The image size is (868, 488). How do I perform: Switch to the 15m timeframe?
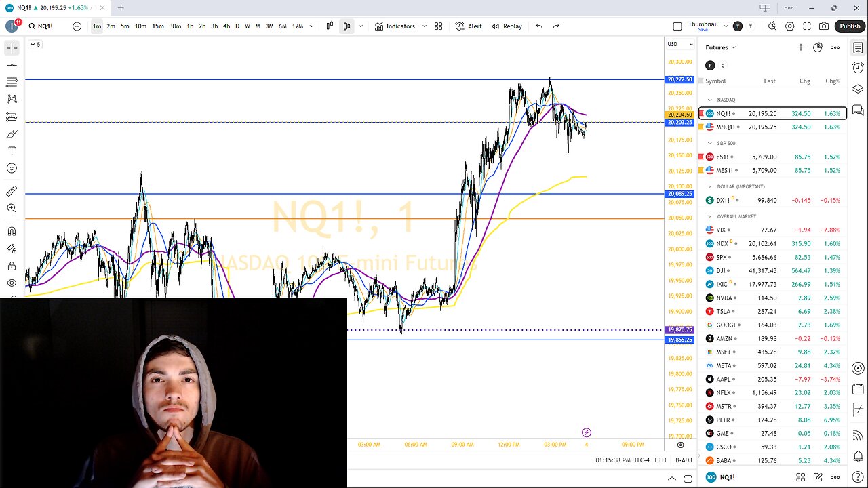click(157, 26)
